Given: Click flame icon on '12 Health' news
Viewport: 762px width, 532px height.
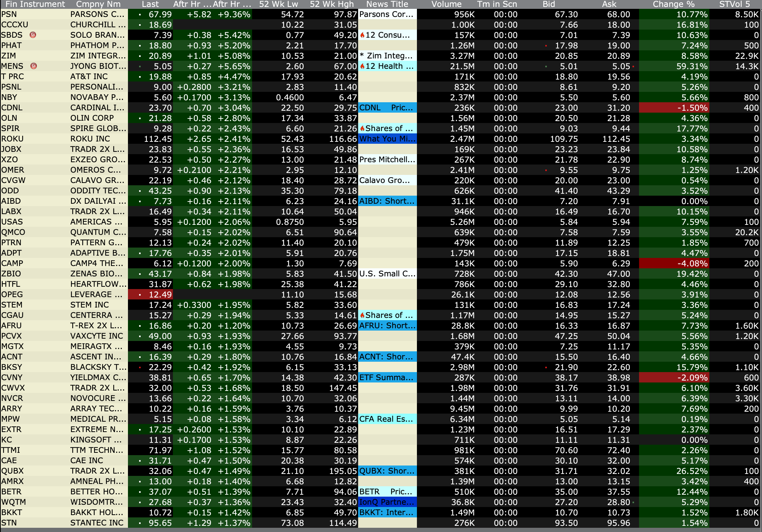Looking at the screenshot, I should 362,66.
